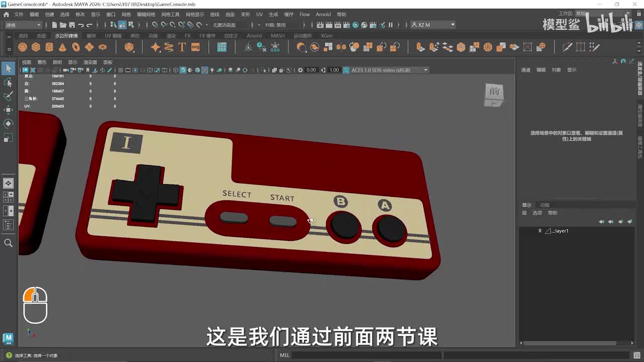This screenshot has height=362, width=644.
Task: Click the exposure value field showing 0.00
Action: click(x=311, y=70)
